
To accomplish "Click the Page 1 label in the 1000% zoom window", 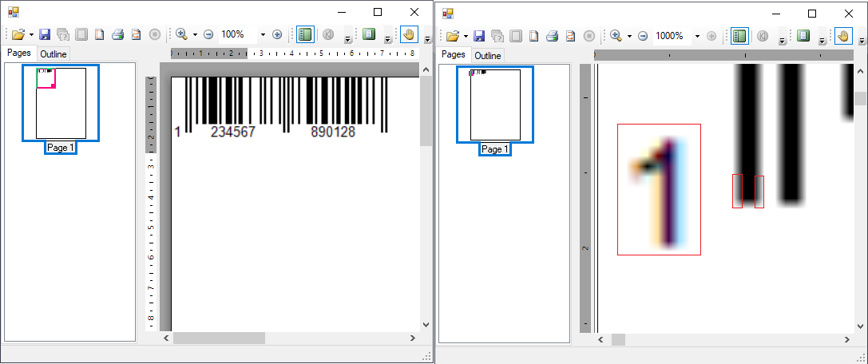I will [x=495, y=149].
